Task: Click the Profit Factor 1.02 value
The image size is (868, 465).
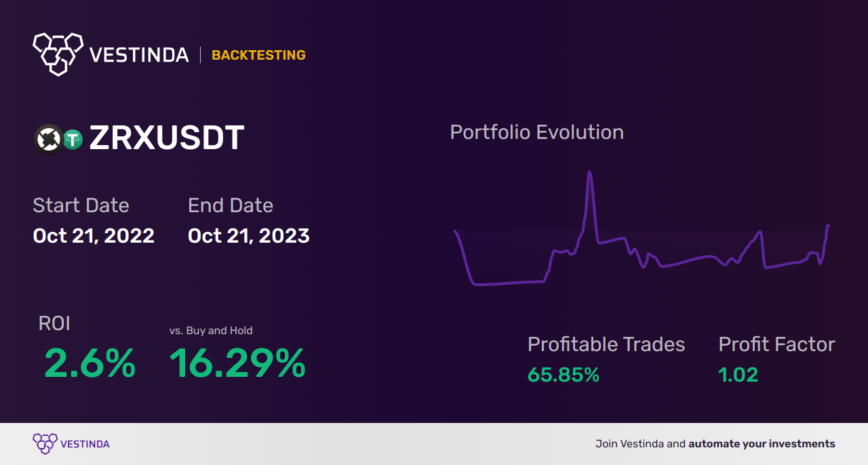Action: (x=738, y=375)
